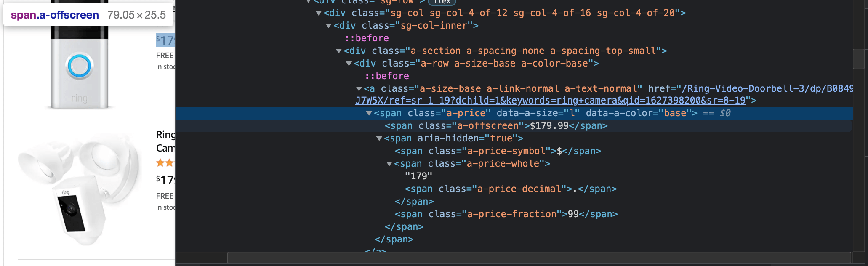
Task: Click the floodlight cam star rating
Action: [x=165, y=163]
